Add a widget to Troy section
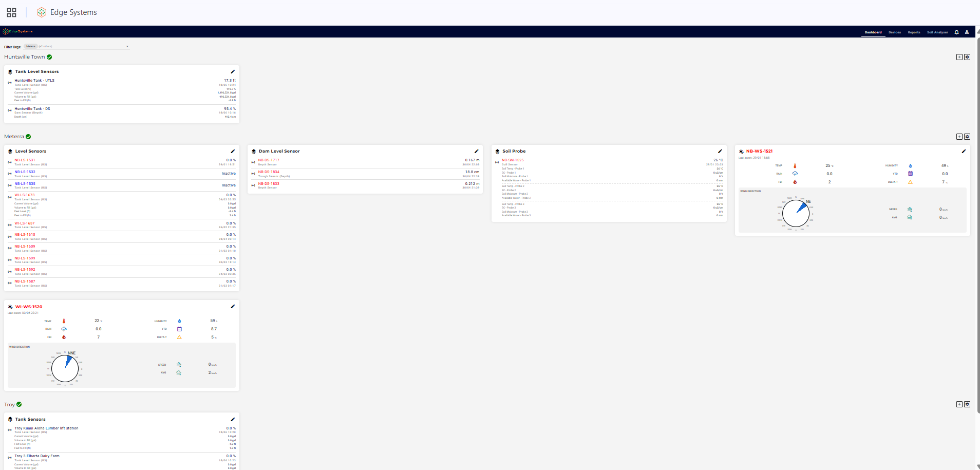Viewport: 980px width, 470px height. (x=959, y=404)
